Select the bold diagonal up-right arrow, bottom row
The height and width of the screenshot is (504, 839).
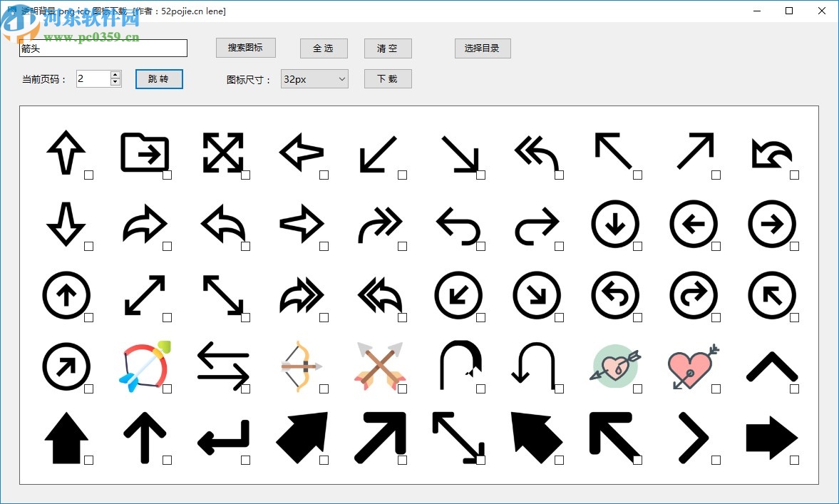point(380,438)
